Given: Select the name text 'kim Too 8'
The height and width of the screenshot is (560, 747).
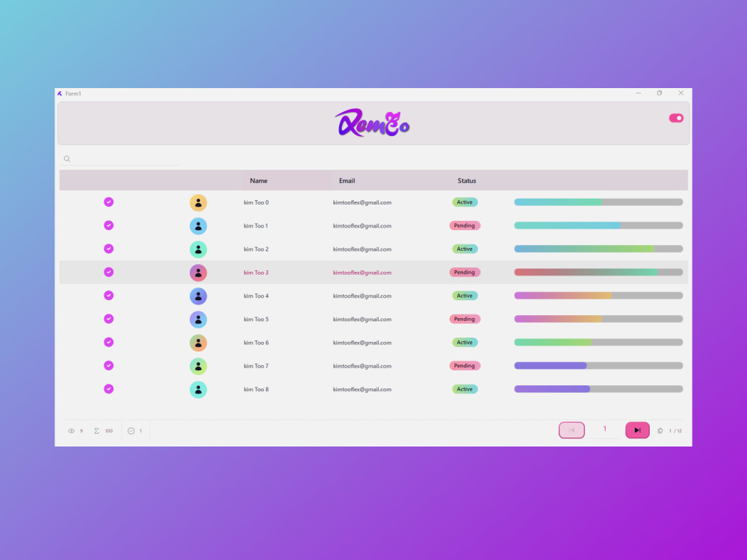Looking at the screenshot, I should pyautogui.click(x=256, y=389).
